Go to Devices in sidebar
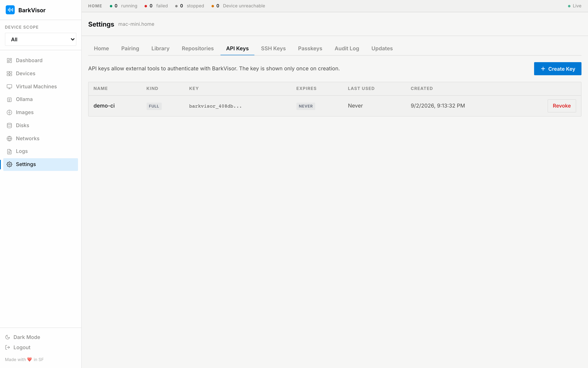This screenshot has height=368, width=588. (x=41, y=74)
